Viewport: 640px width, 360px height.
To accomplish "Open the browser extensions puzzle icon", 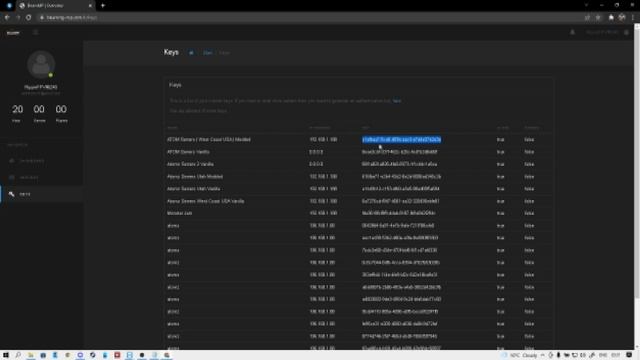I will (x=611, y=18).
